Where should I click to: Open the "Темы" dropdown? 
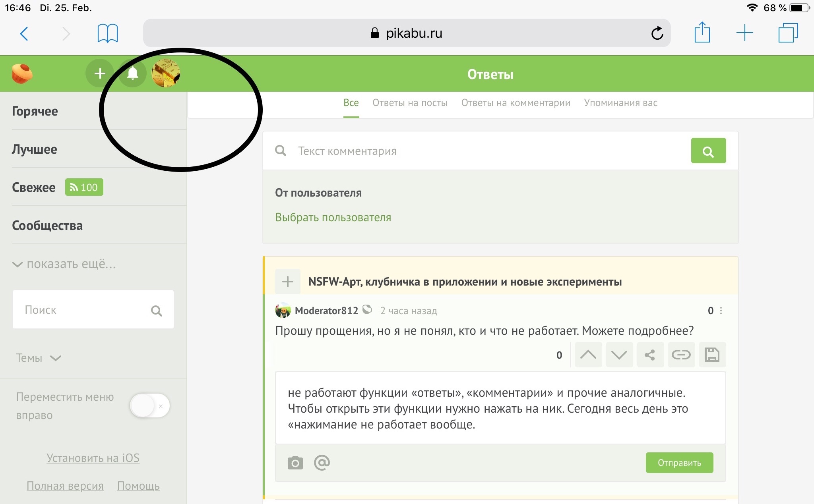pyautogui.click(x=39, y=358)
